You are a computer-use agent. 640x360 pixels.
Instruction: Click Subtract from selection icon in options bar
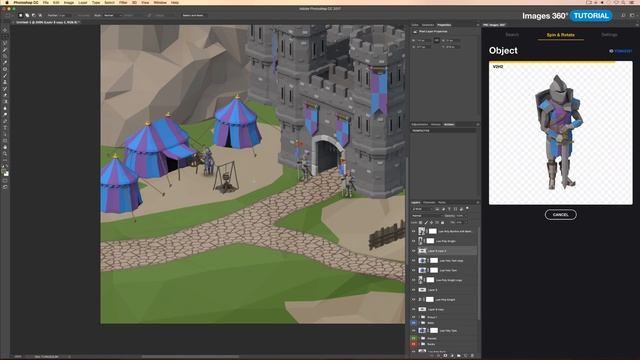tap(33, 16)
